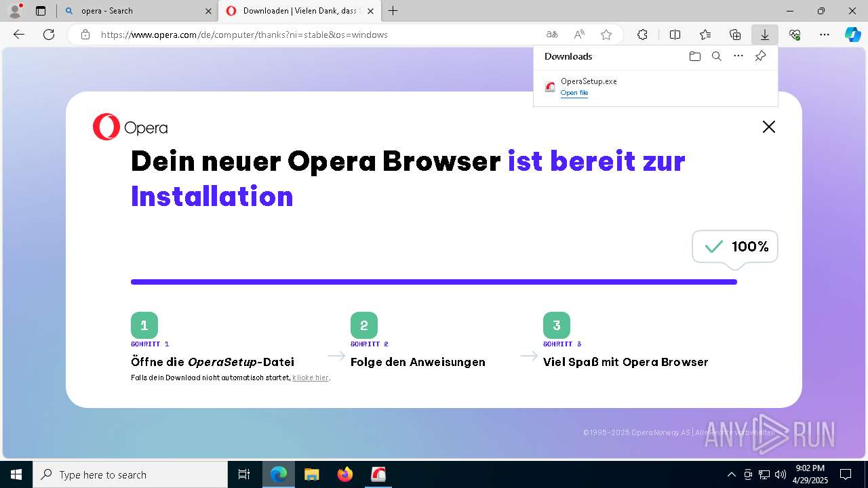Screen dimensions: 868x488
Task: Click the 'Folge den Anweisungen' text
Action: click(x=418, y=362)
